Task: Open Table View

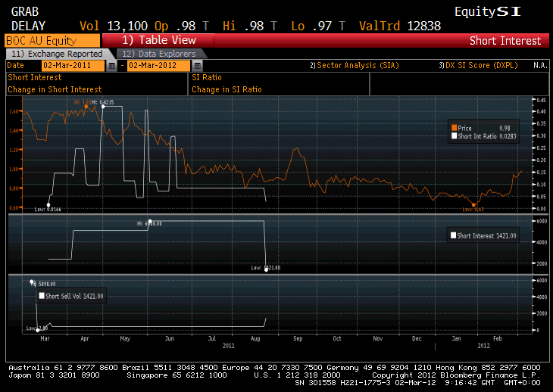Action: tap(159, 40)
